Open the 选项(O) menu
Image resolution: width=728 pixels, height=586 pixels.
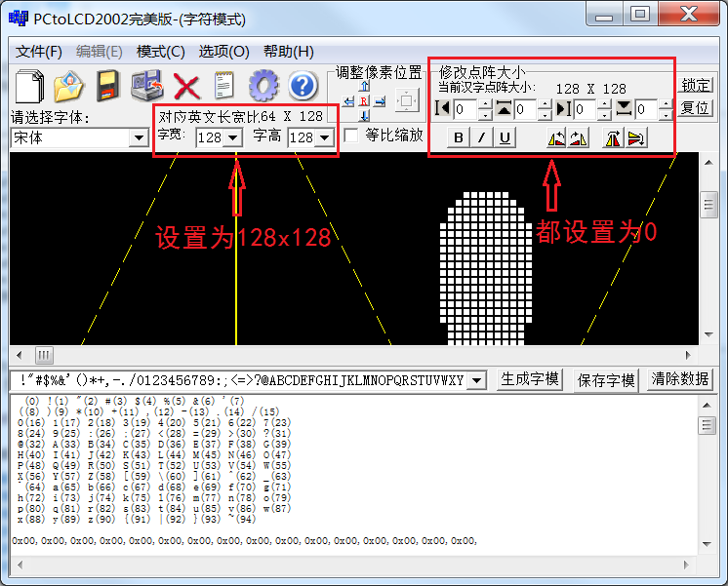pos(223,52)
